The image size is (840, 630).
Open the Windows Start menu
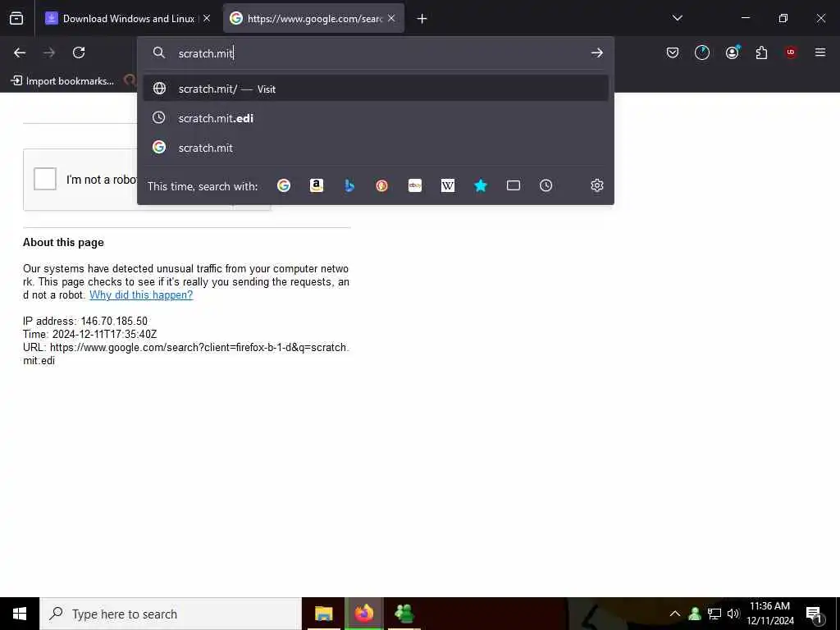coord(20,614)
